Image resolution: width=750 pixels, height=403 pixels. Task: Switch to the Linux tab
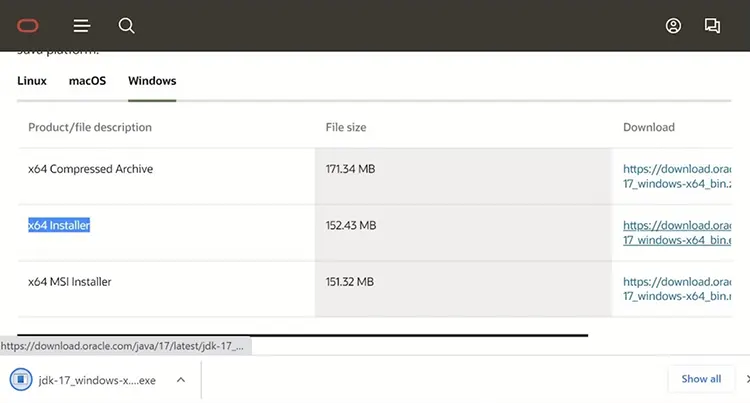click(x=32, y=81)
